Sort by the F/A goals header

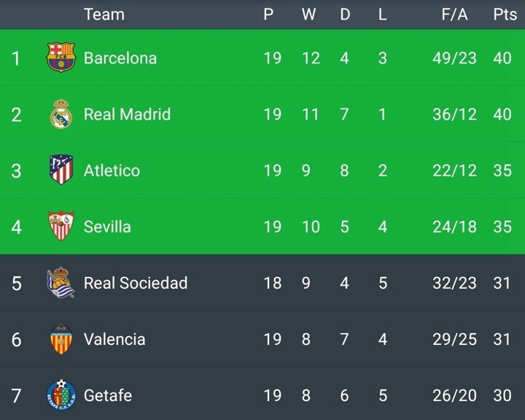click(454, 15)
